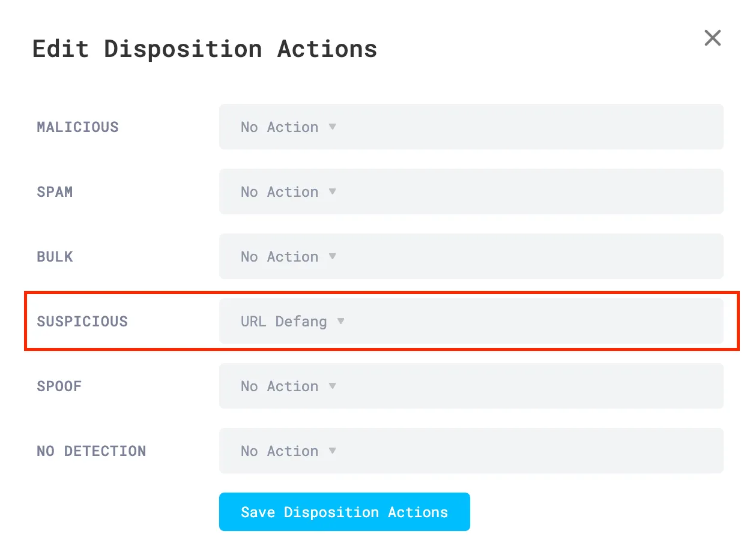Open the SPAM action dropdown
The height and width of the screenshot is (549, 756).
pos(471,191)
